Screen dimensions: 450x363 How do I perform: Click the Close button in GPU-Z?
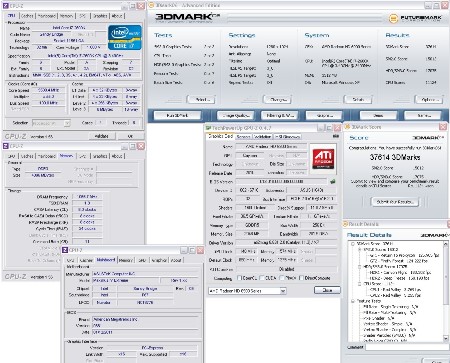[327, 290]
